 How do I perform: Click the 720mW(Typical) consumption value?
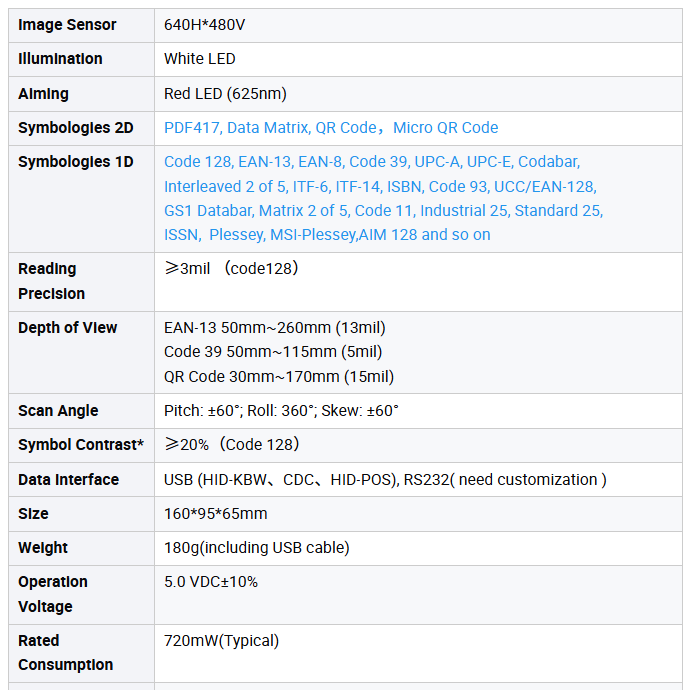(x=221, y=641)
